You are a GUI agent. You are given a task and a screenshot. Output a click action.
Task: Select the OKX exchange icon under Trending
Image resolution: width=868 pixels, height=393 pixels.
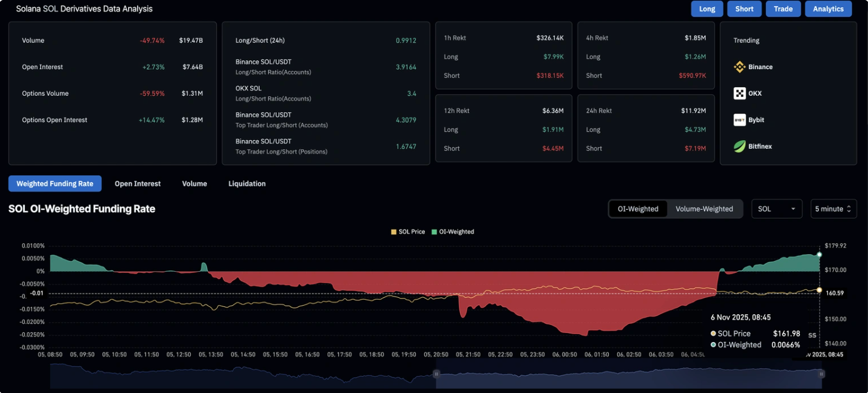pos(739,93)
